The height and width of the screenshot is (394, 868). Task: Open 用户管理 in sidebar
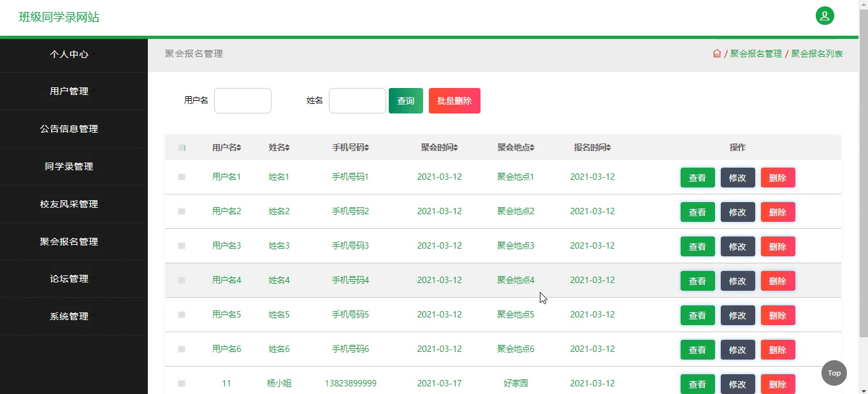(69, 91)
